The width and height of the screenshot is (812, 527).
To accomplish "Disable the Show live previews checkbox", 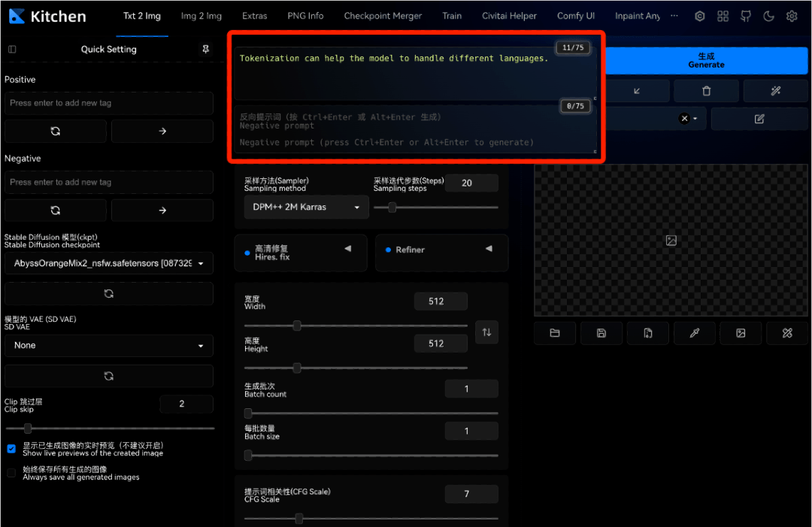I will pyautogui.click(x=11, y=449).
